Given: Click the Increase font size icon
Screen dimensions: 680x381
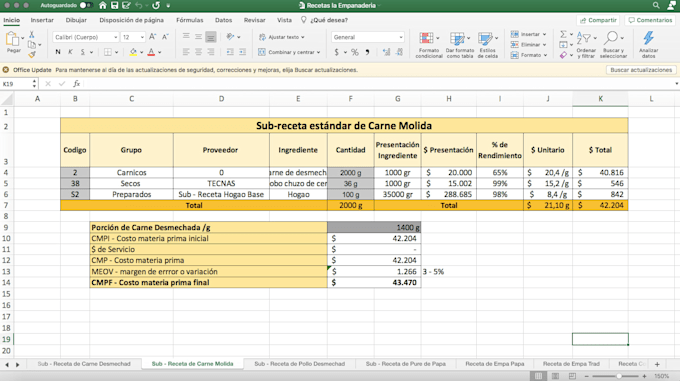Looking at the screenshot, I should tap(153, 37).
